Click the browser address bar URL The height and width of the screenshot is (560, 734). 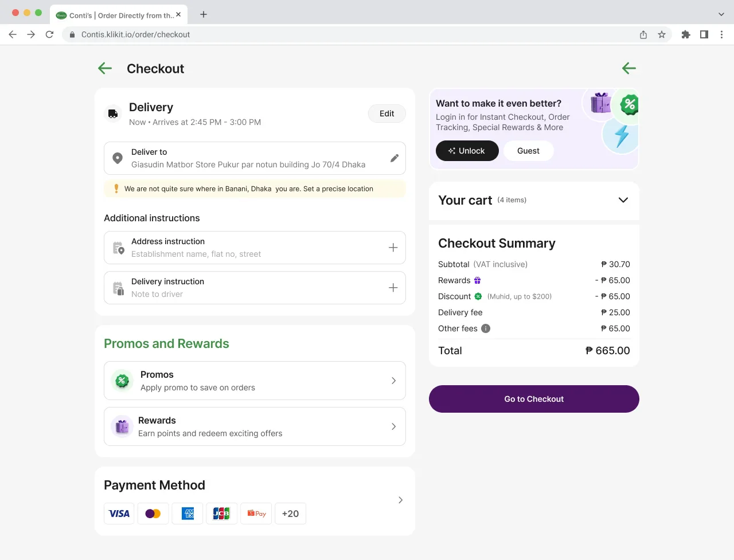coord(136,34)
